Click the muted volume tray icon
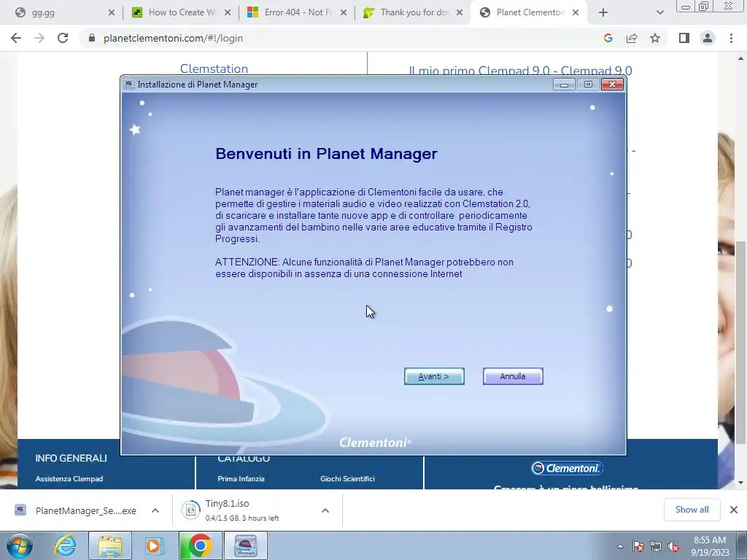This screenshot has height=560, width=747. coord(673,546)
